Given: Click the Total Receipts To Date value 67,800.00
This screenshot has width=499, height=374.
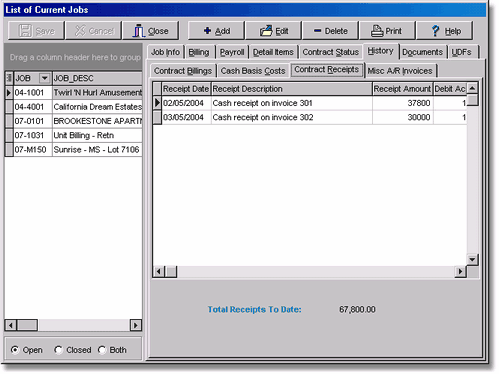Looking at the screenshot, I should (357, 310).
